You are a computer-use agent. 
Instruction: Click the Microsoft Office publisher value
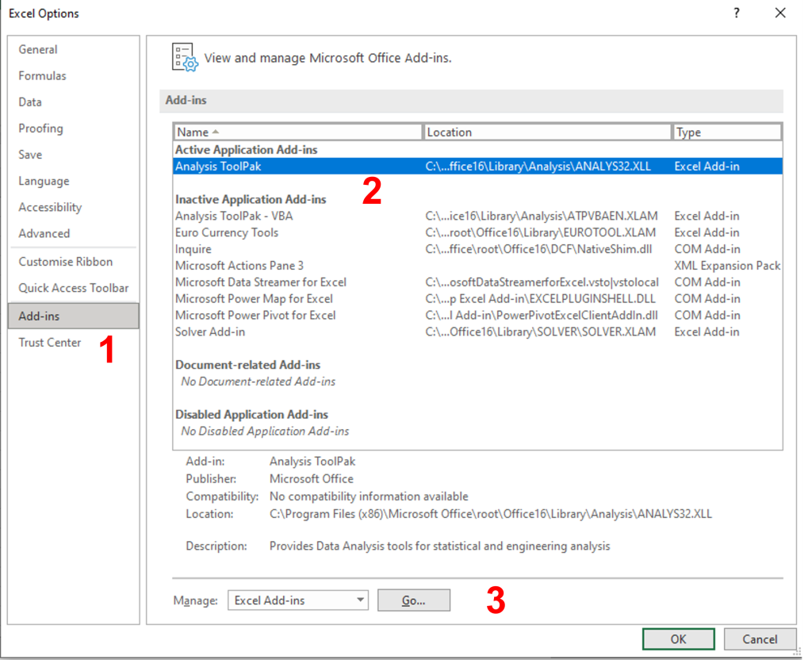(312, 478)
